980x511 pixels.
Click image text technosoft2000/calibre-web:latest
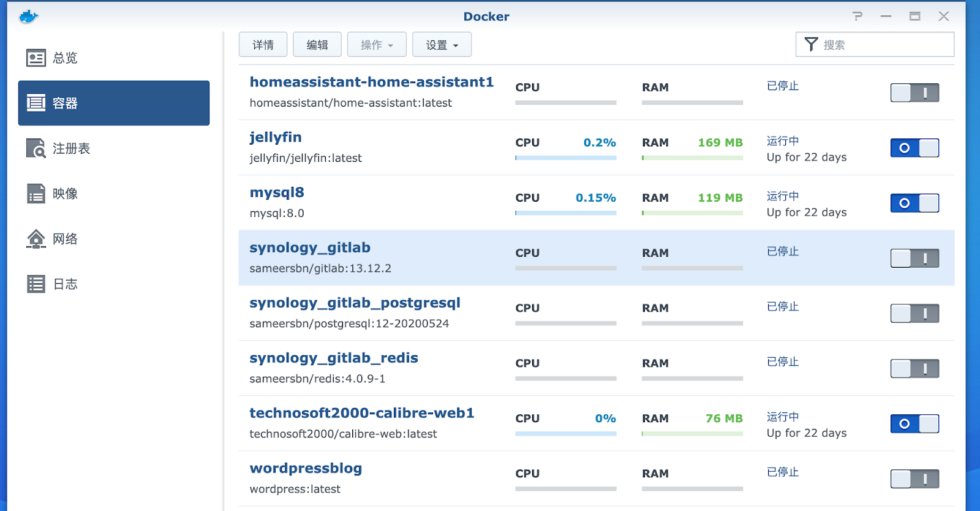pyautogui.click(x=343, y=434)
